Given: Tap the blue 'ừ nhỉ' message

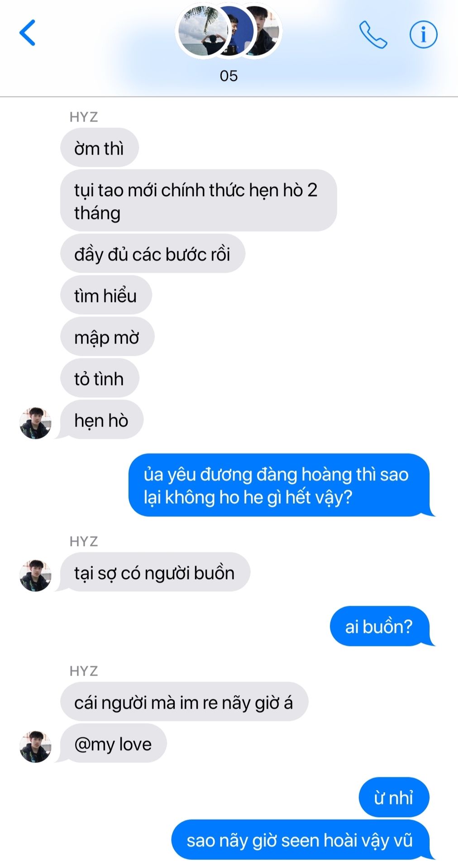Looking at the screenshot, I should pyautogui.click(x=394, y=797).
